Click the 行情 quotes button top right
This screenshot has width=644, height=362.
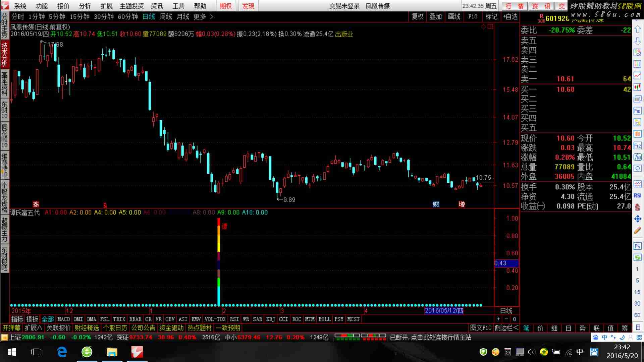click(x=515, y=6)
